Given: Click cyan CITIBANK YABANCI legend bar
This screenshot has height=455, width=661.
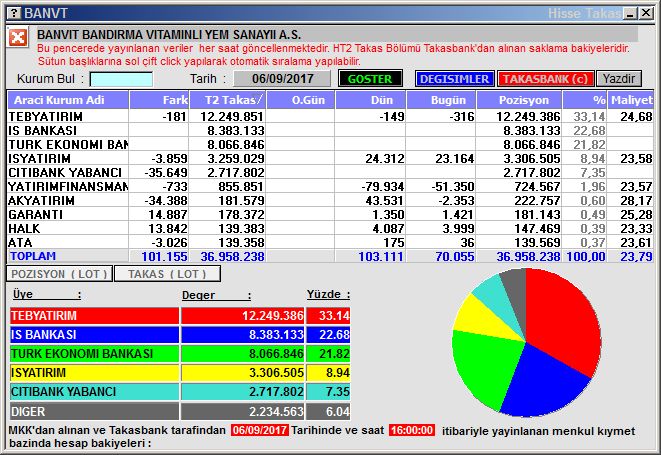Looking at the screenshot, I should [x=94, y=392].
